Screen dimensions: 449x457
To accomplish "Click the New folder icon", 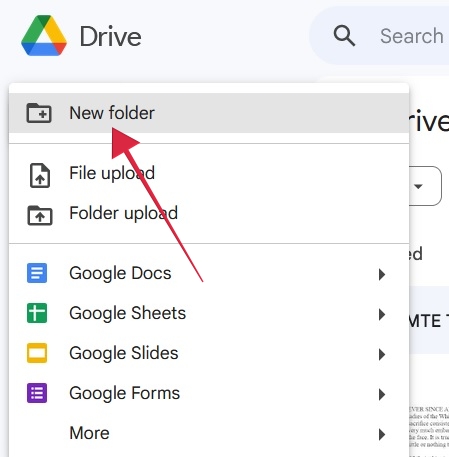I will 39,113.
